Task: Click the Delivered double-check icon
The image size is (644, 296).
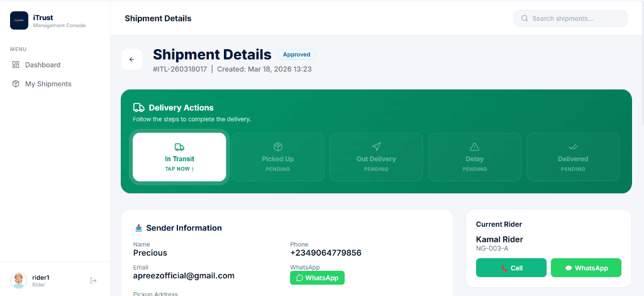Action: click(x=573, y=147)
